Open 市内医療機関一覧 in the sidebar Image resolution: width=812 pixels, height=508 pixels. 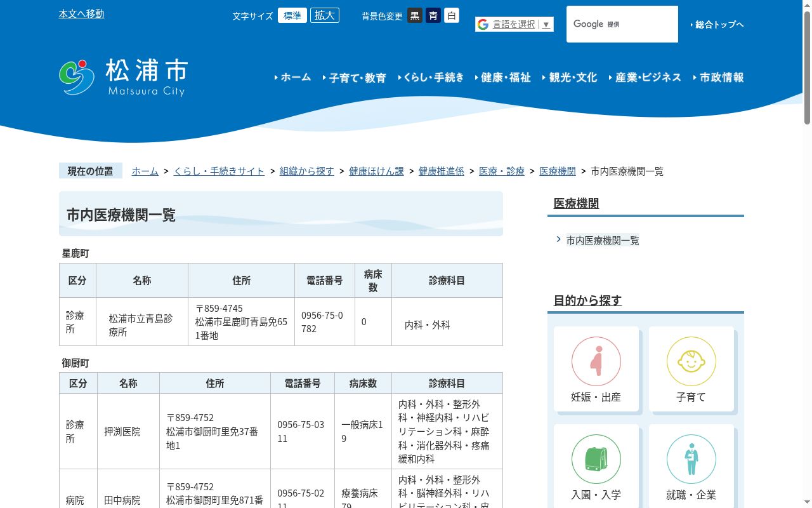[x=603, y=241]
